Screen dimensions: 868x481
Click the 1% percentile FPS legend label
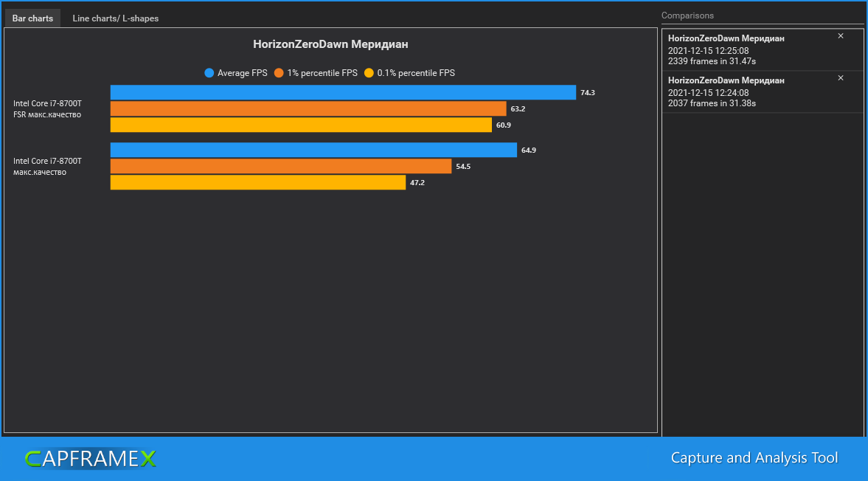(322, 73)
